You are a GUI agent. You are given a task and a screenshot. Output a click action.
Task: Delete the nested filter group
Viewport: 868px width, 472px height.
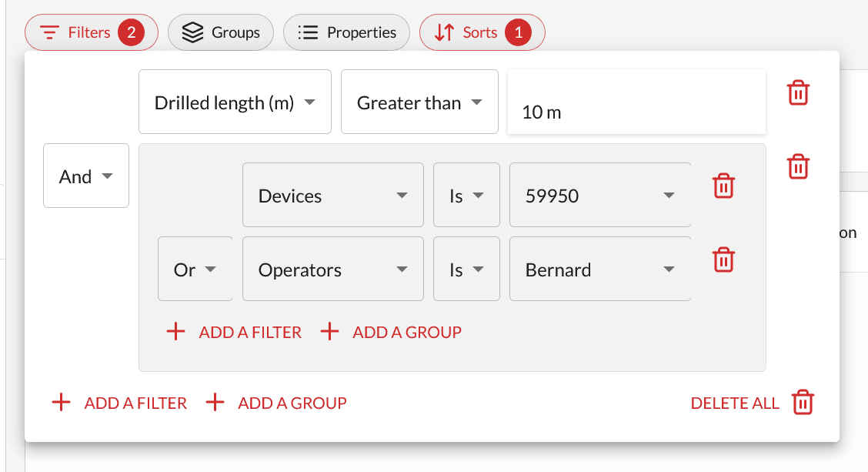tap(798, 166)
